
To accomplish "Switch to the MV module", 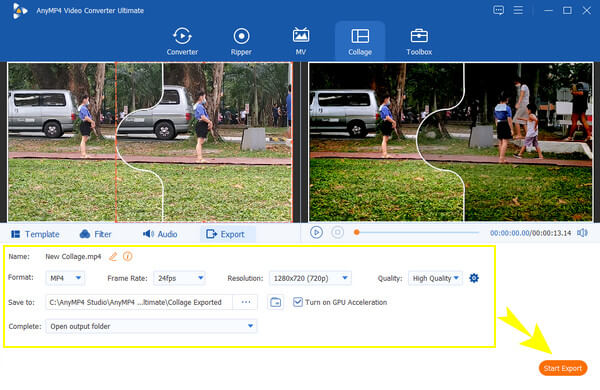I will [301, 41].
